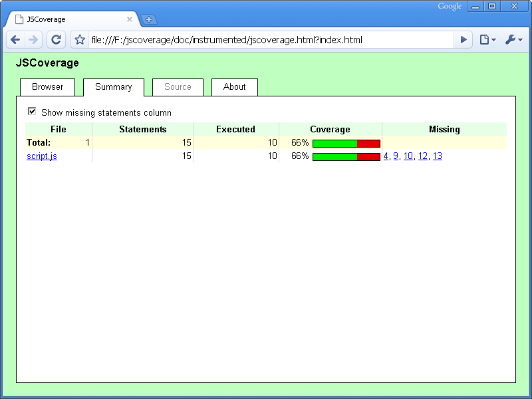The image size is (532, 399).
Task: Jump to missing line 4
Action: click(x=386, y=156)
